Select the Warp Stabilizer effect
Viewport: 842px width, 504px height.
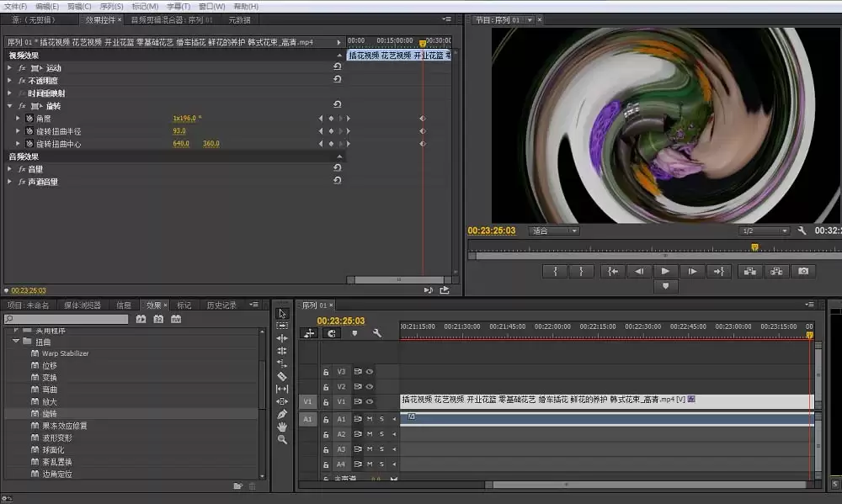coord(65,353)
